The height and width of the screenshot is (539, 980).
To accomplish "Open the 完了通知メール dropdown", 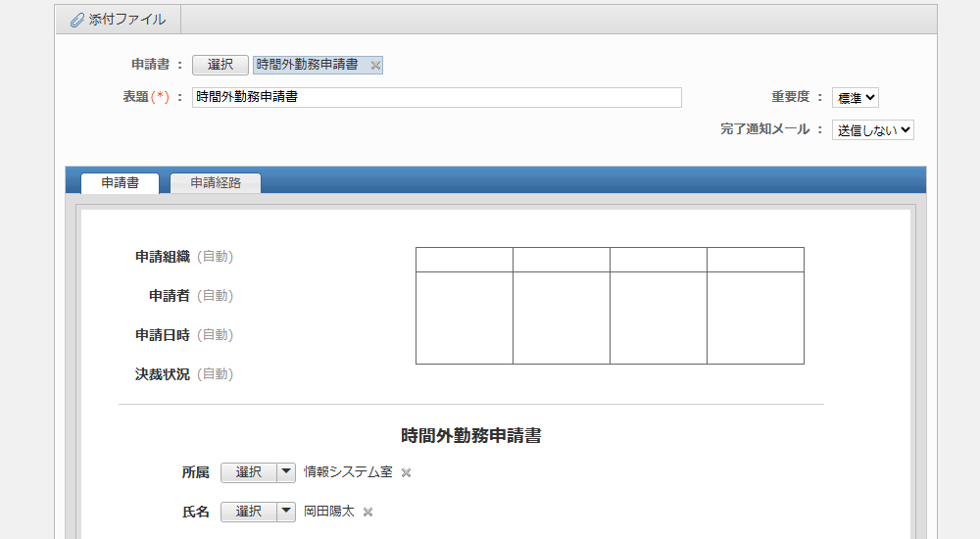I will tap(872, 129).
